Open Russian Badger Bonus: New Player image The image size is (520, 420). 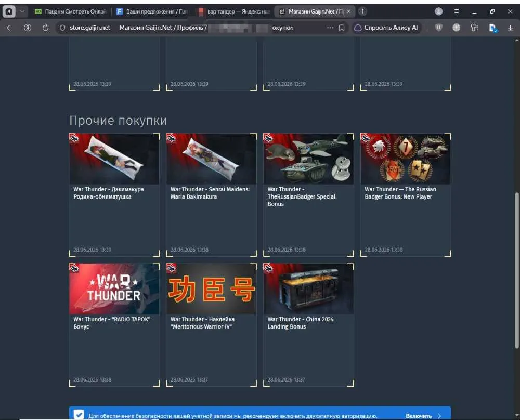[406, 159]
